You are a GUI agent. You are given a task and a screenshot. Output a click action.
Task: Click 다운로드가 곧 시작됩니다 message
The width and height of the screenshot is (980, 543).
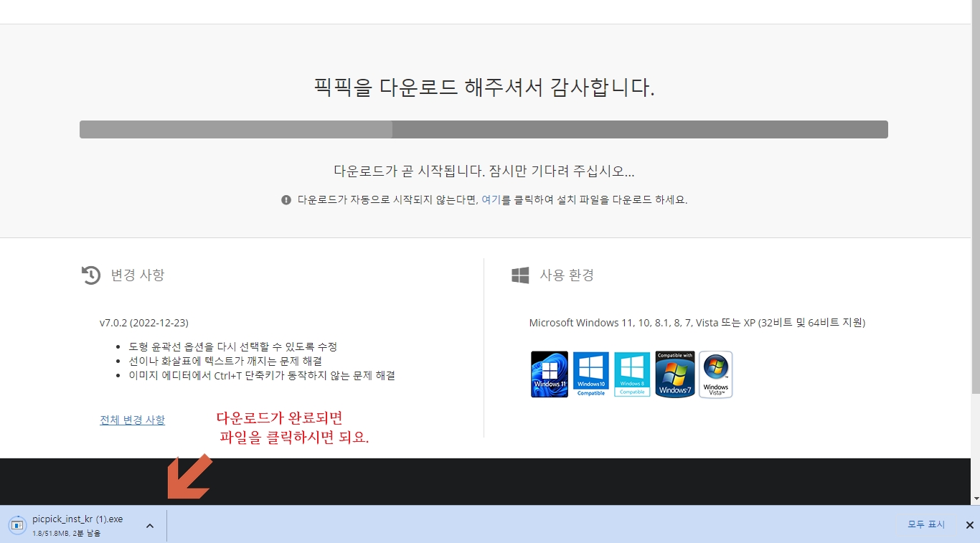pos(484,171)
